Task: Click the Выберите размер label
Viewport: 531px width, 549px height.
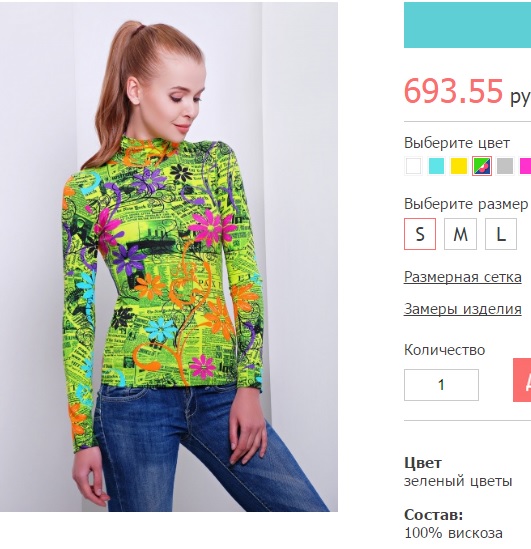Action: tap(466, 204)
